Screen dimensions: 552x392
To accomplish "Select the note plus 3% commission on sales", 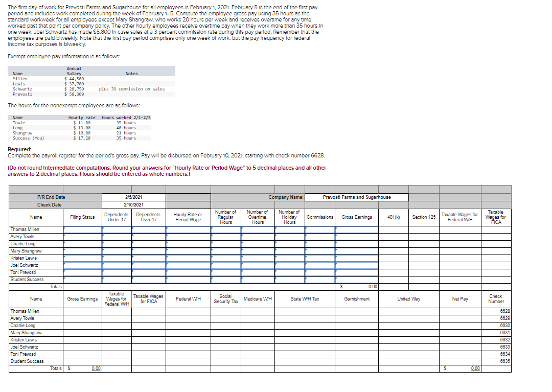I will pos(132,89).
